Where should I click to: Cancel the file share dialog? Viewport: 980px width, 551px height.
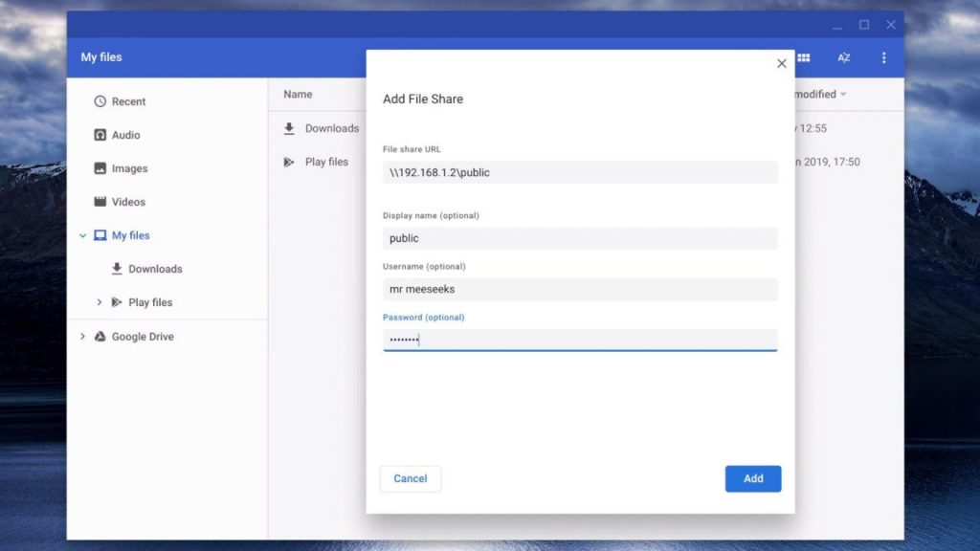tap(410, 478)
